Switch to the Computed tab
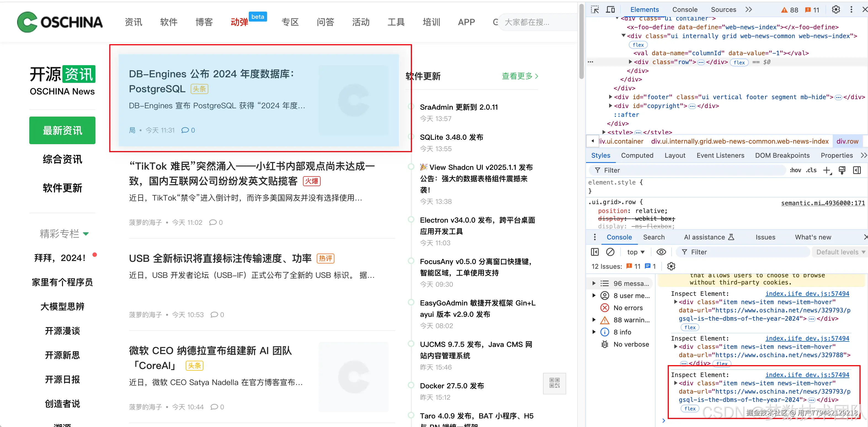 pyautogui.click(x=637, y=155)
